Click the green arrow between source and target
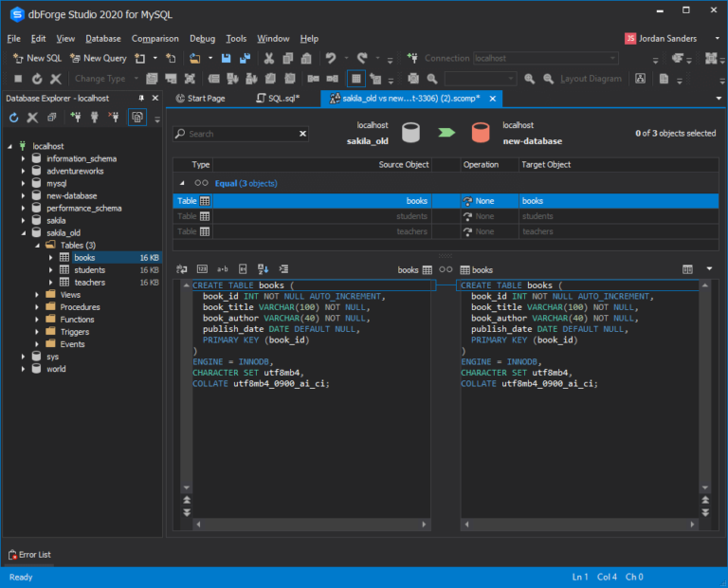This screenshot has width=728, height=588. point(446,133)
